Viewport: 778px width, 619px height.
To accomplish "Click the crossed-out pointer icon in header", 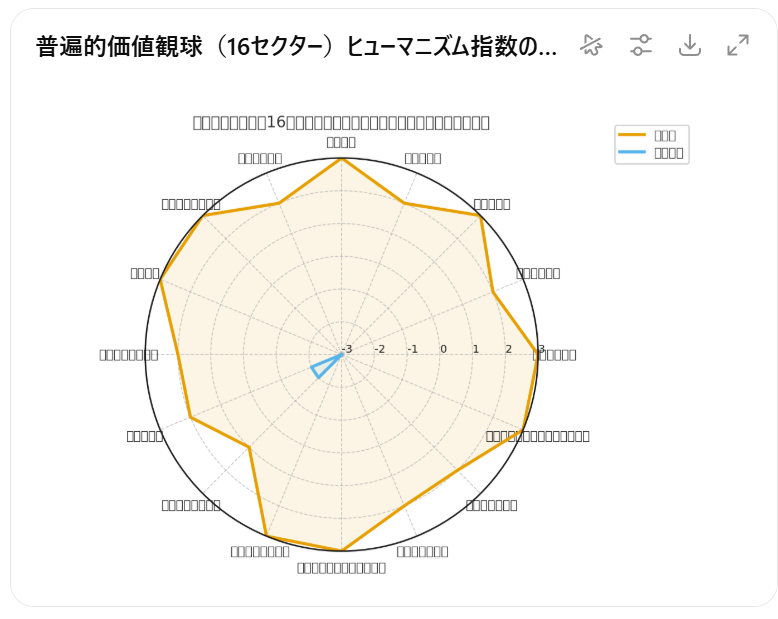I will [591, 45].
